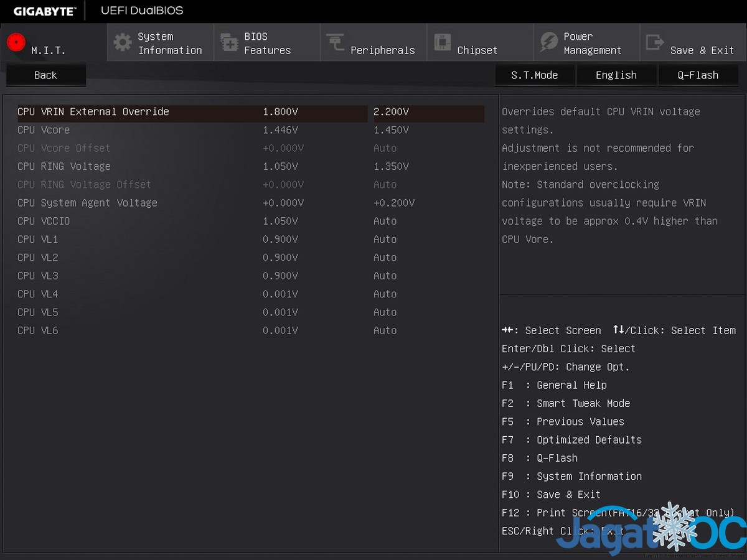Select the CPU VL3 row label
This screenshot has height=560, width=747.
[38, 276]
